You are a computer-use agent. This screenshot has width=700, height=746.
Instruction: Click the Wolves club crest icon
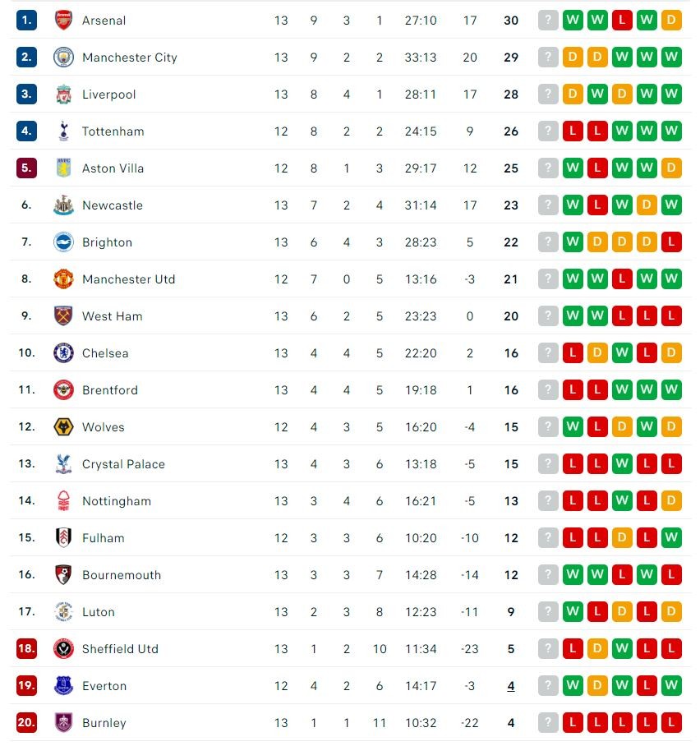pos(63,427)
